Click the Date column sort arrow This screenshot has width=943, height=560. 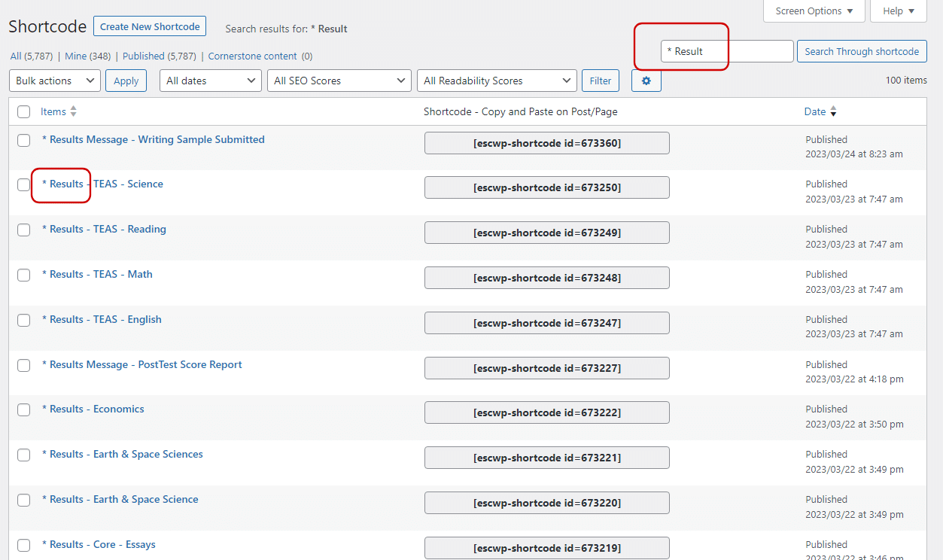click(833, 112)
